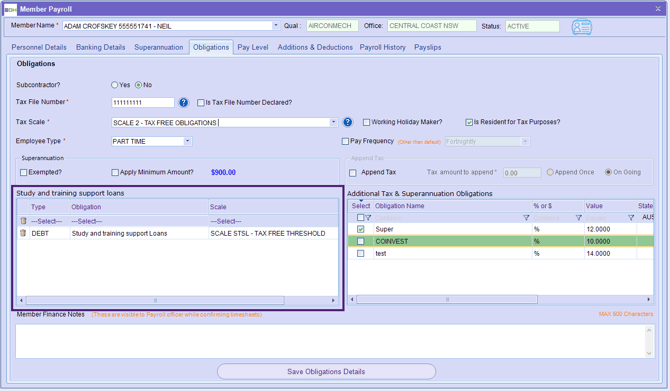Enable Working Holiday Maker checkbox
The width and height of the screenshot is (670, 391).
tap(366, 122)
